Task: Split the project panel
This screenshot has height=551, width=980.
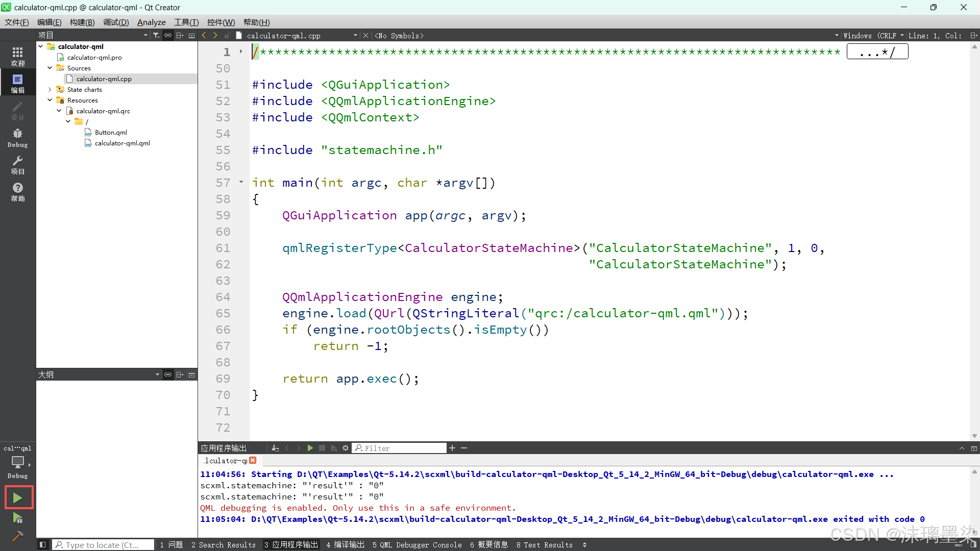Action: pyautogui.click(x=180, y=35)
